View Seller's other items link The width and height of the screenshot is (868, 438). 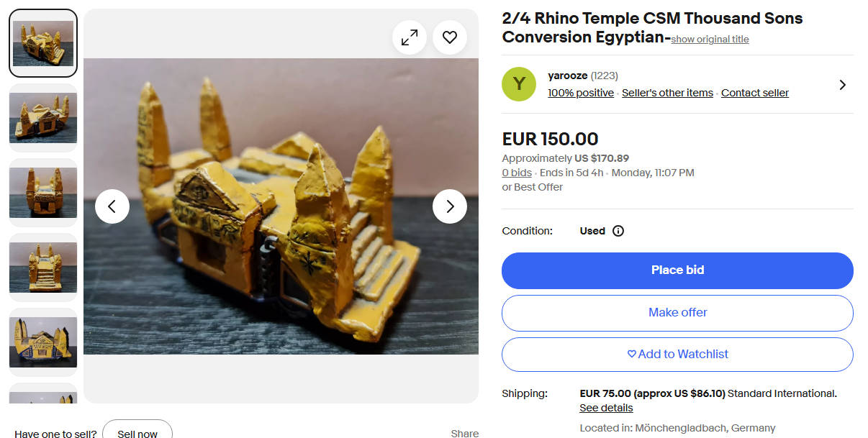tap(667, 93)
